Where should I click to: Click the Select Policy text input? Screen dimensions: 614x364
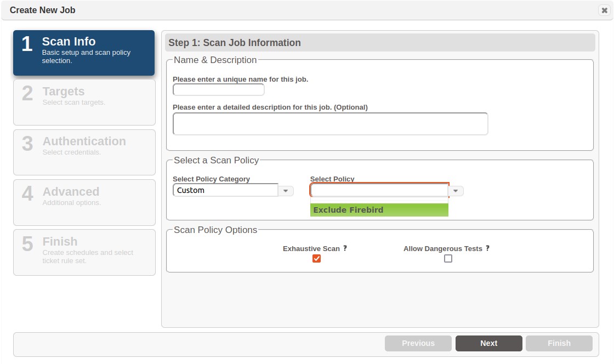379,190
